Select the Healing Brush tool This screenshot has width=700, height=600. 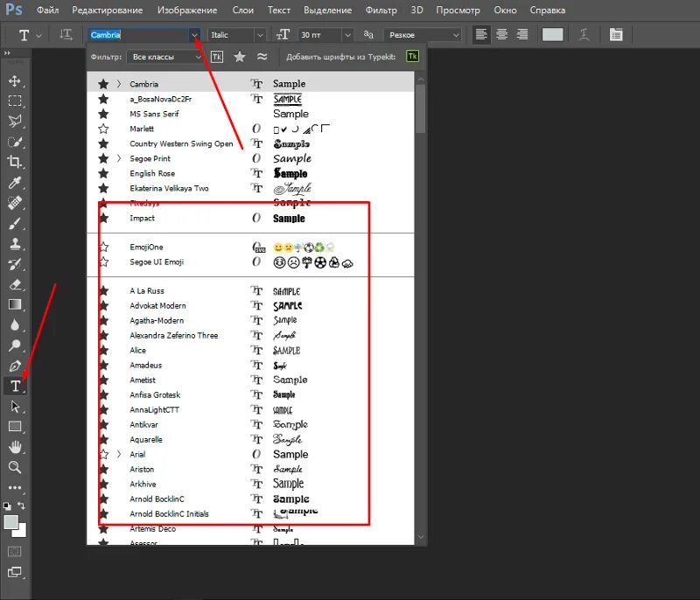15,203
